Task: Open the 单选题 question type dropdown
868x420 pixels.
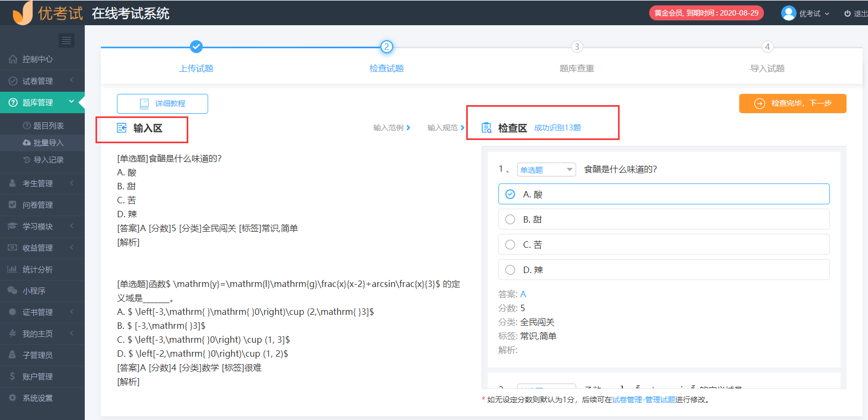Action: coord(546,170)
